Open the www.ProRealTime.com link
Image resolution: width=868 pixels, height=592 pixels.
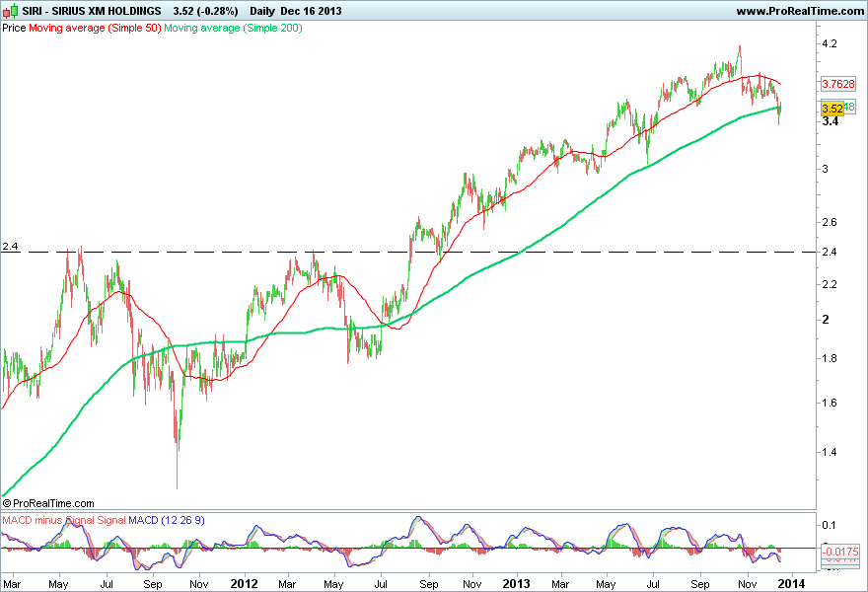click(x=800, y=11)
